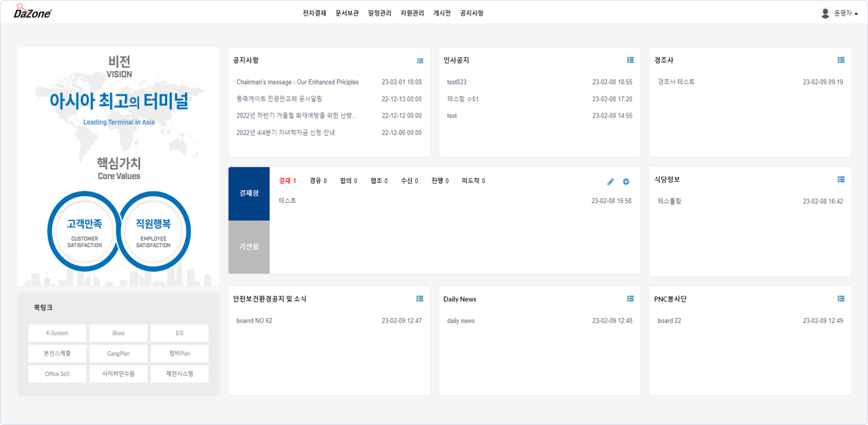Open the list icon in 경조사 panel
The image size is (868, 425).
pos(841,60)
